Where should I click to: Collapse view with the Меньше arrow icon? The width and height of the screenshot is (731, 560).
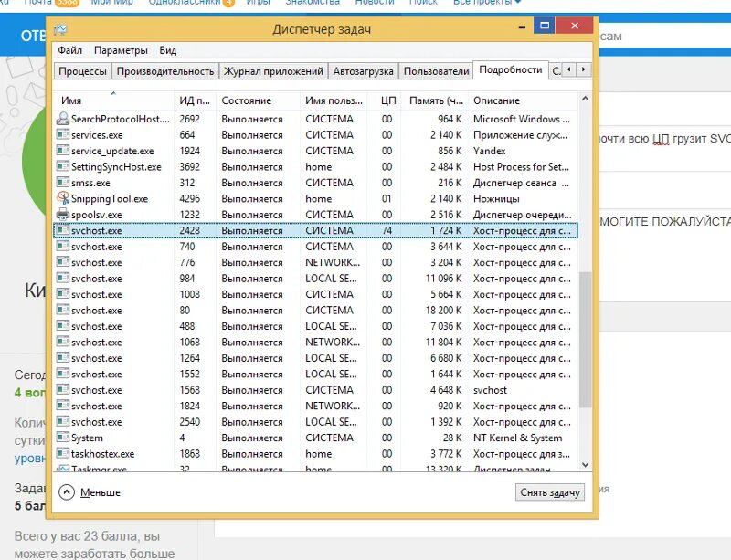[67, 491]
